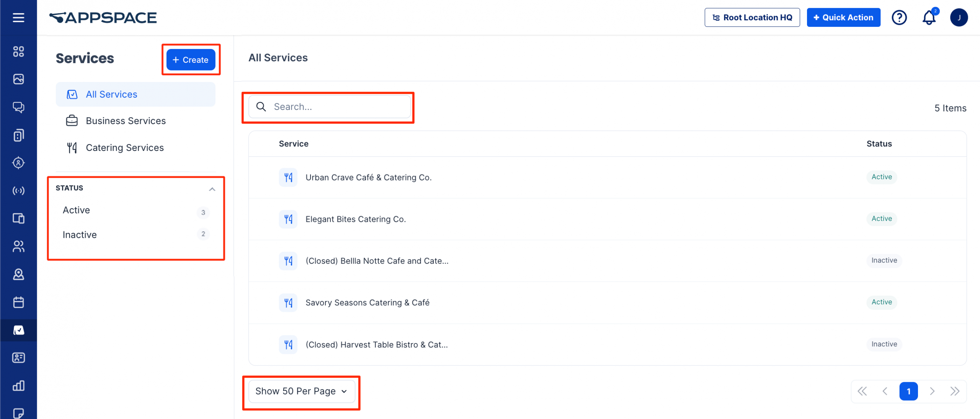The height and width of the screenshot is (419, 980).
Task: Click the Service column header
Action: pyautogui.click(x=294, y=144)
